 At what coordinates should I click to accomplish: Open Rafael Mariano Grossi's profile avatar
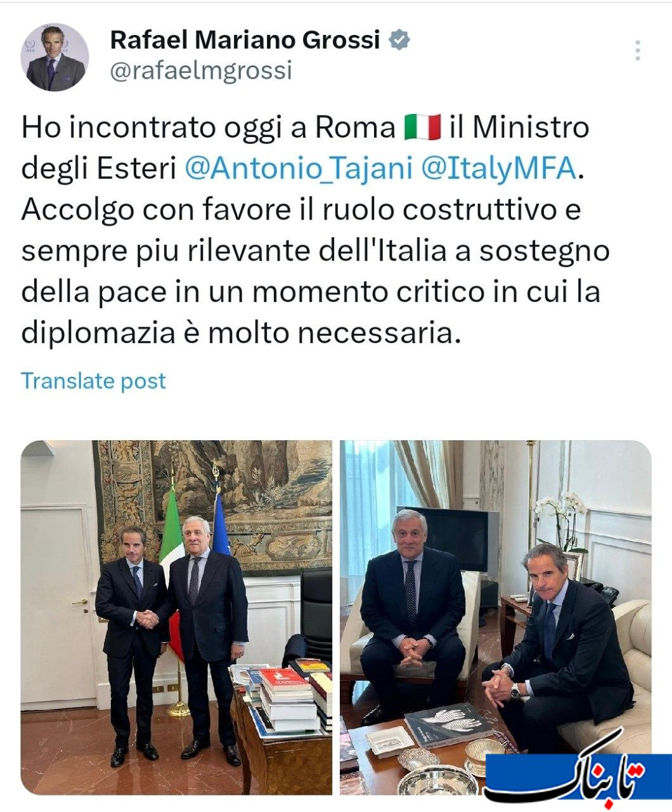coord(55,58)
